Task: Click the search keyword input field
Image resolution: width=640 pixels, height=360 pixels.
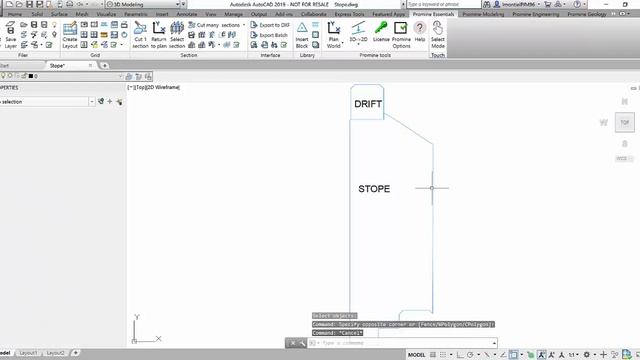Action: point(444,4)
